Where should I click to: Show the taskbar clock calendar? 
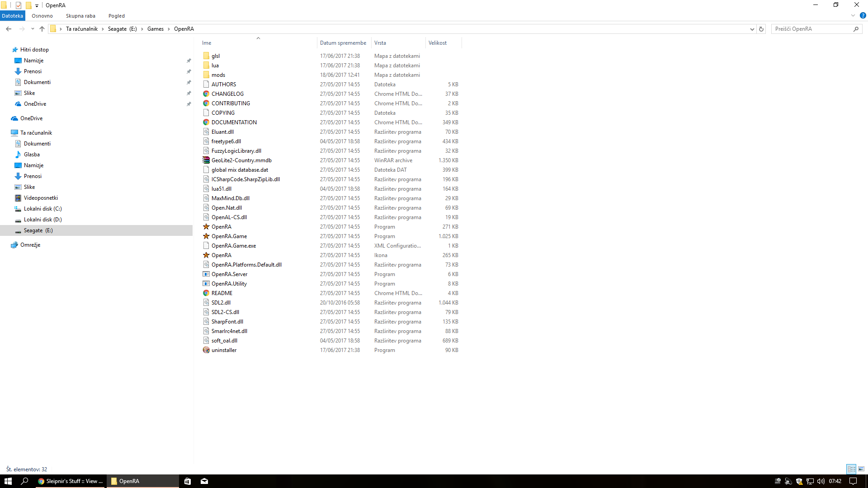(835, 481)
